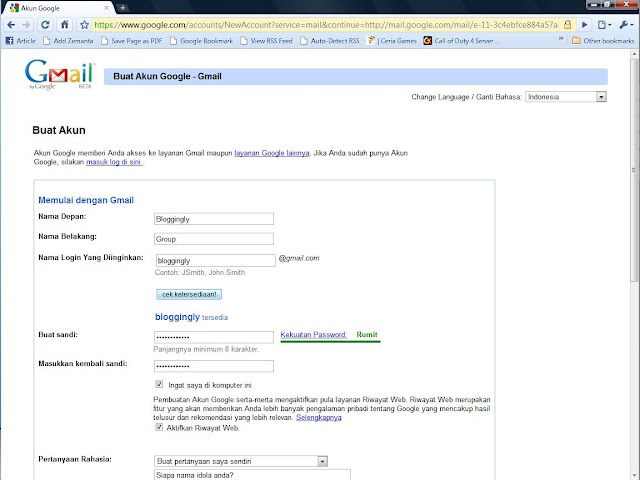Reload the page with the refresh icon

(45, 25)
